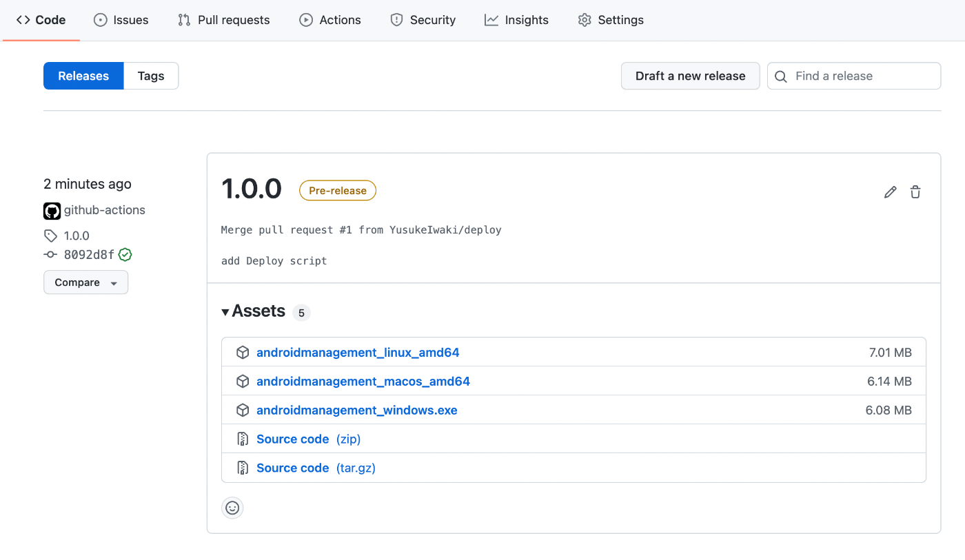Screen dimensions: 965x560
Task: Add a reaction with smiley icon
Action: pyautogui.click(x=232, y=508)
